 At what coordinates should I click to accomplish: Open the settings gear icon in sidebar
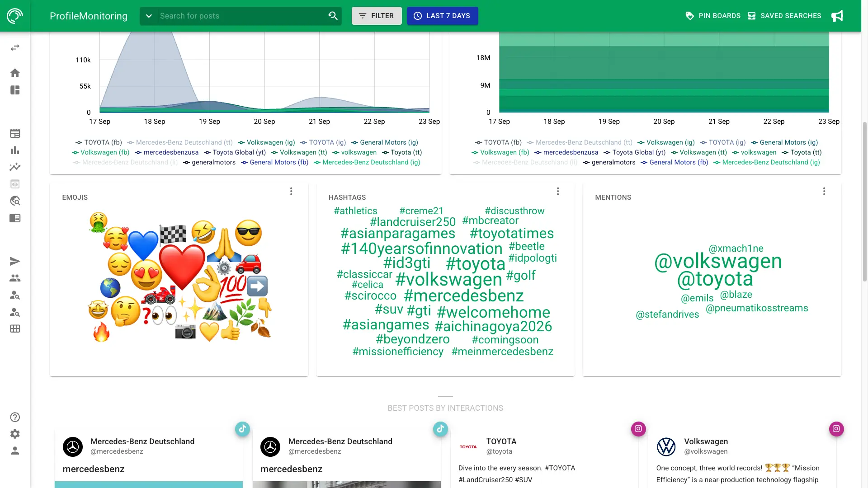pos(15,434)
